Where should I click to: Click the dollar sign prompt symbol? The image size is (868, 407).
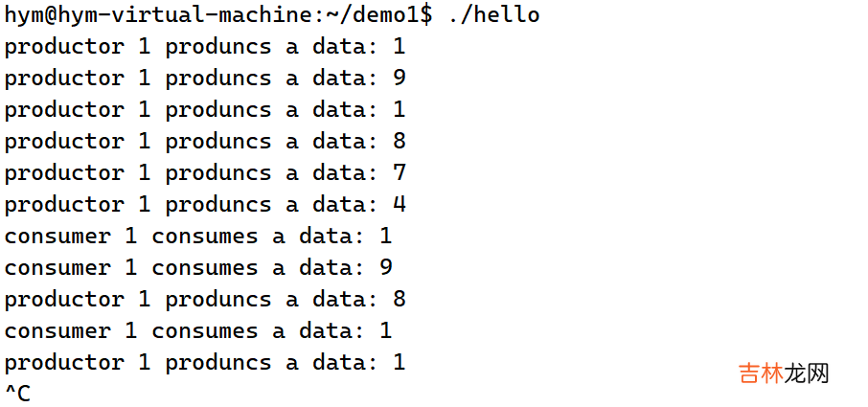point(426,15)
